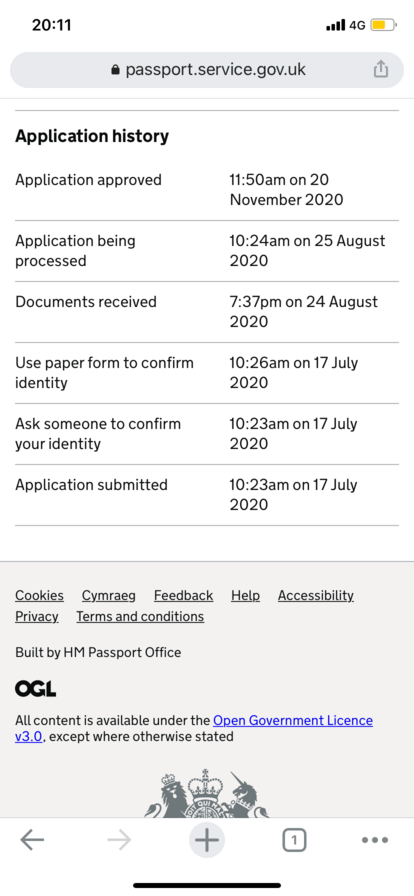Open the Privacy link

(37, 617)
